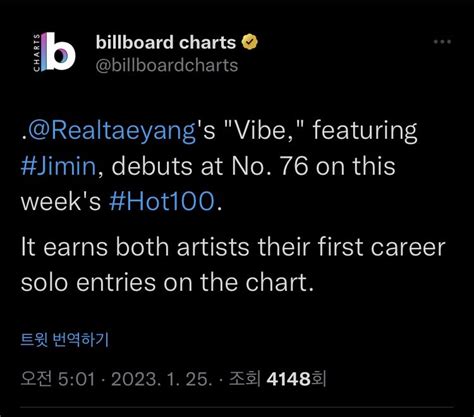474x417 pixels.
Task: Click the 2023. 1. 25. date
Action: [161, 379]
